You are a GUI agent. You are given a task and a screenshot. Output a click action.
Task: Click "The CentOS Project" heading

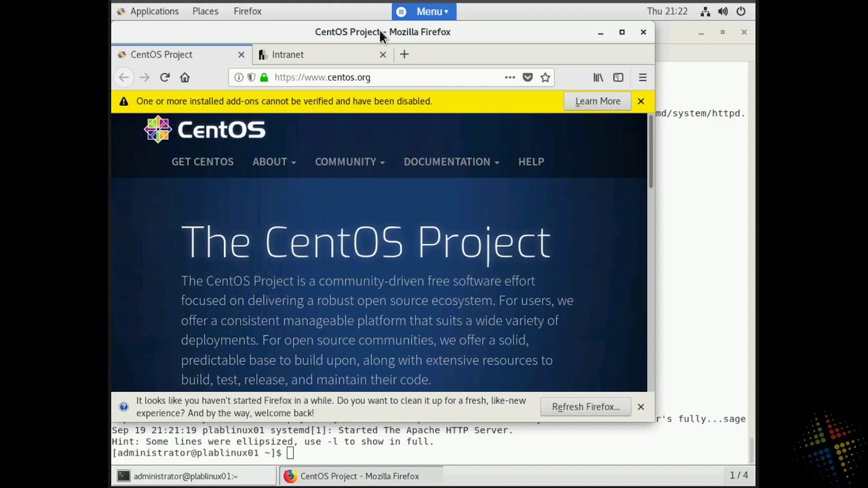click(366, 241)
